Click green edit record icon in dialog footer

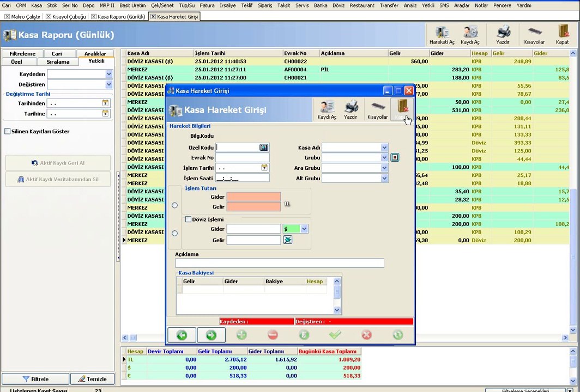[304, 335]
